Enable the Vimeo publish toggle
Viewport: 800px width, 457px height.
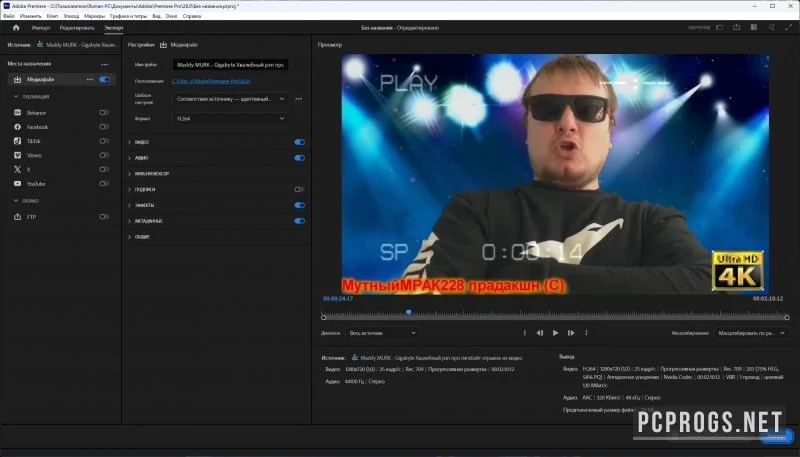[104, 155]
